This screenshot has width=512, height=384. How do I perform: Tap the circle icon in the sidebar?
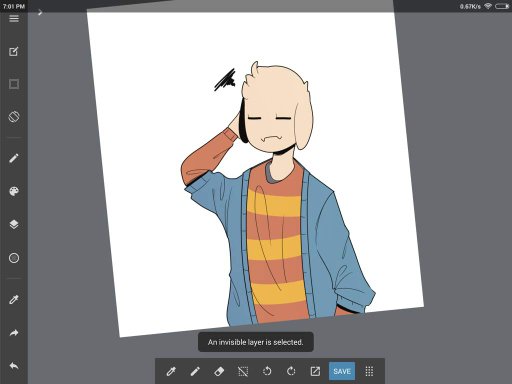pyautogui.click(x=14, y=258)
